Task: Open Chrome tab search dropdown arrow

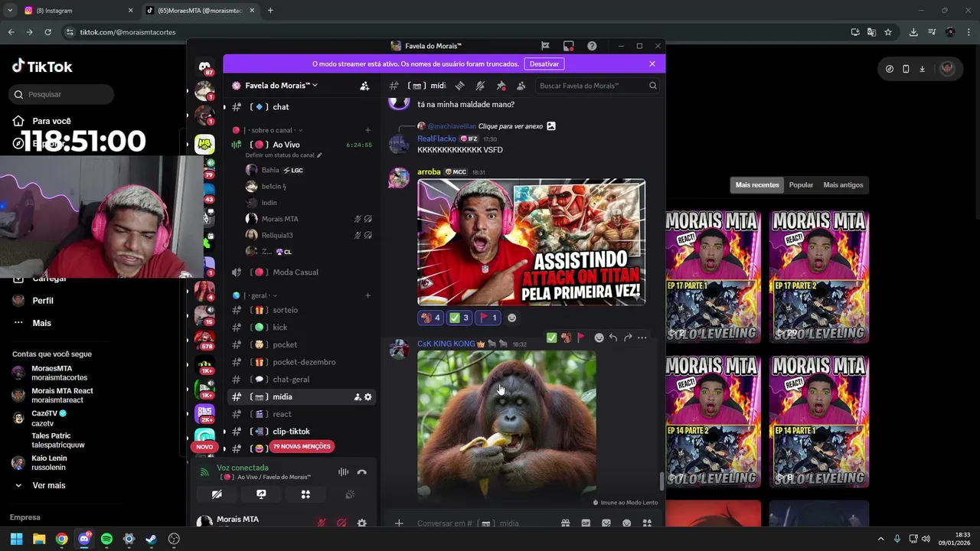Action: pyautogui.click(x=10, y=11)
